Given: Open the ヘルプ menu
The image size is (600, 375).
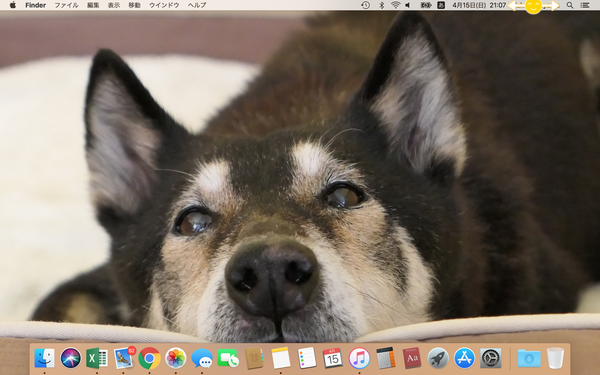Looking at the screenshot, I should click(197, 5).
